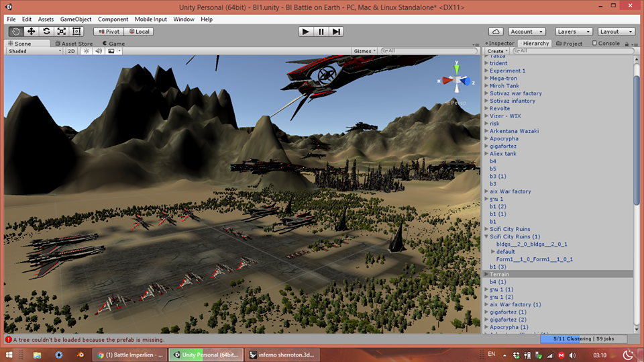Select the Rect transform tool
The height and width of the screenshot is (362, 644).
(x=76, y=32)
